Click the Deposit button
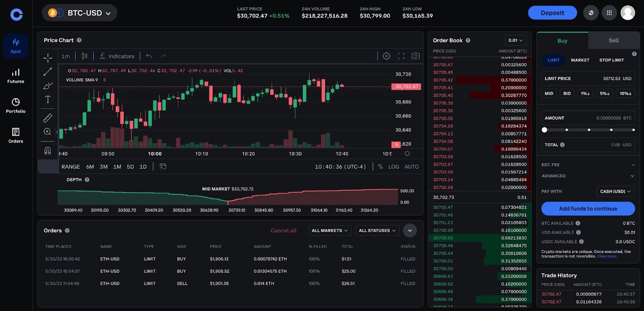This screenshot has height=311, width=644. 552,13
